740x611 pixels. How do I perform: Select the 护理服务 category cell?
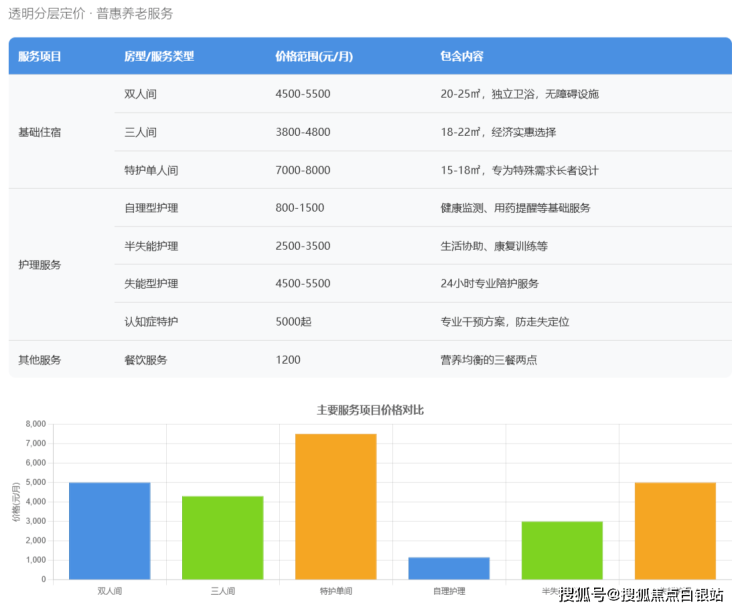point(40,265)
